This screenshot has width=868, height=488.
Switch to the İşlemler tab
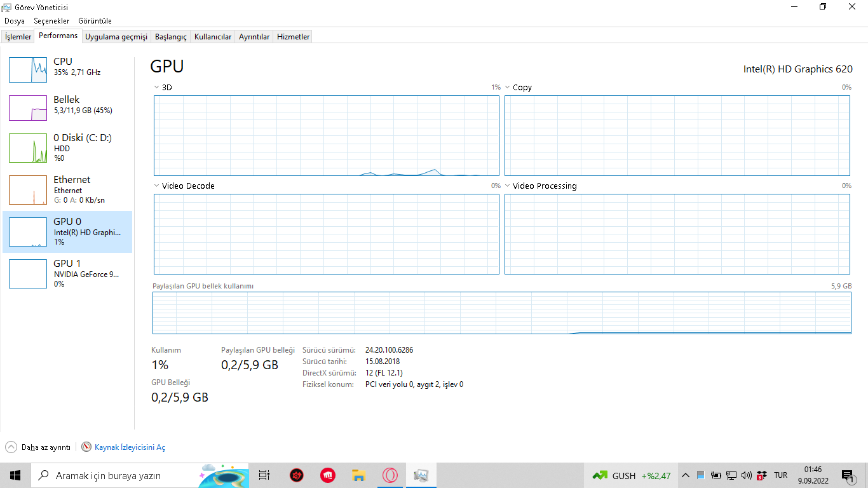click(x=18, y=37)
